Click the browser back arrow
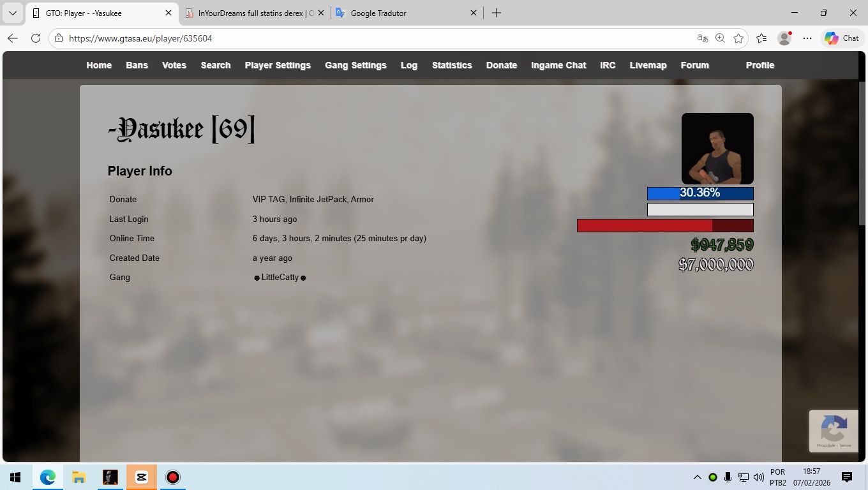 13,38
